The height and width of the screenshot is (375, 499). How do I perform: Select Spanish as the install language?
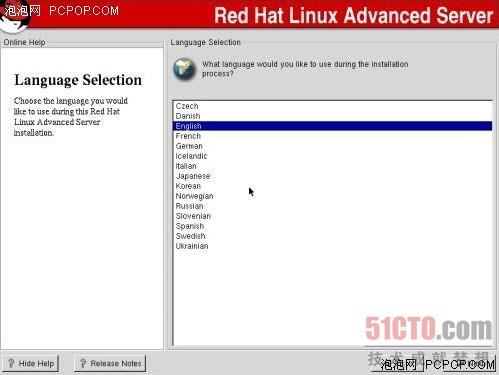(x=333, y=226)
